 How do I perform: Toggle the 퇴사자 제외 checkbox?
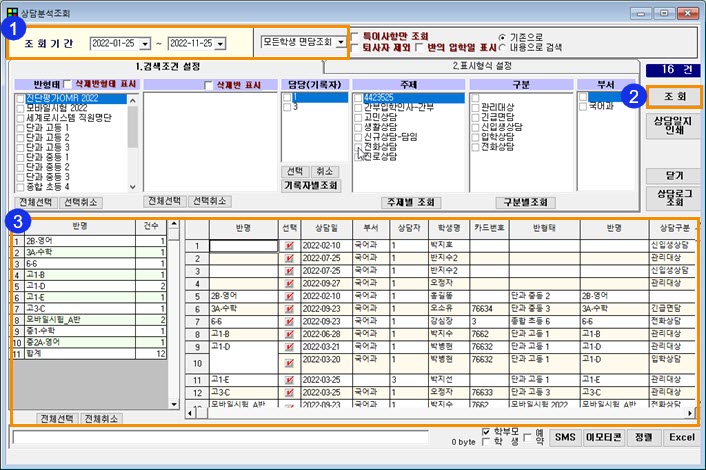point(355,47)
